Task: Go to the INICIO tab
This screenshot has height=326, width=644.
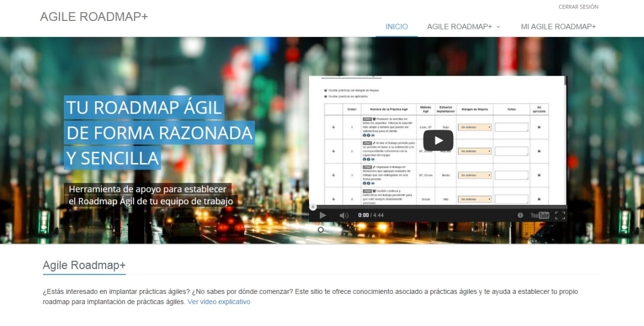Action: coord(397,26)
